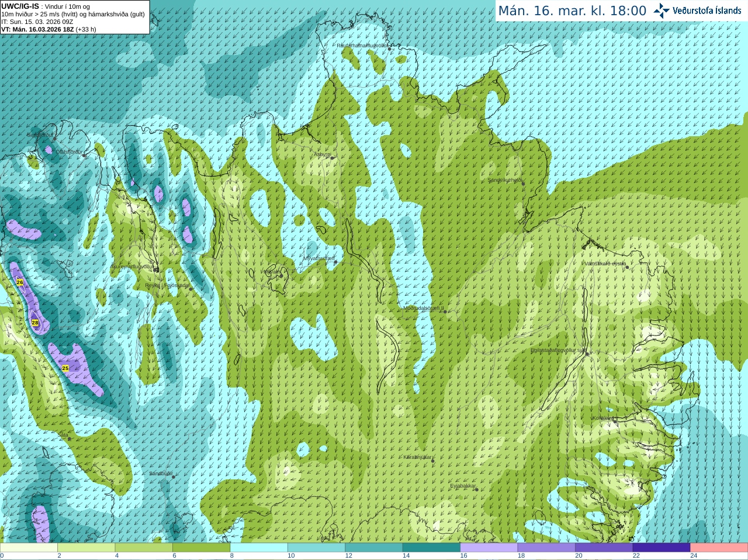Click the Siglufjörður station label
748x560 pixels.
40,135
